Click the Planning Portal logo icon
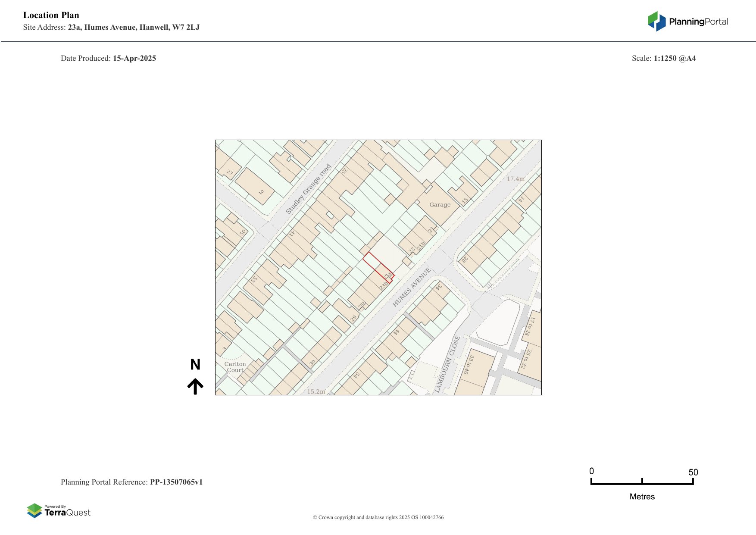This screenshot has height=535, width=756. click(656, 22)
